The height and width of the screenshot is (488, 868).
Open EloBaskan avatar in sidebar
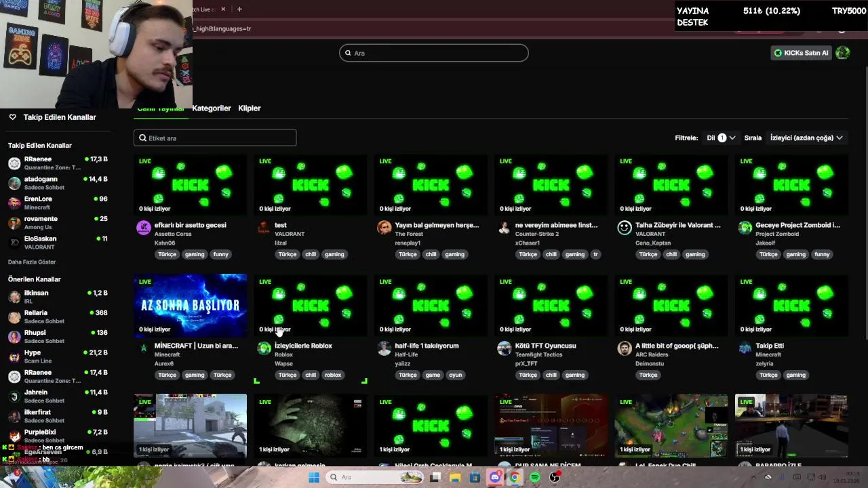point(14,243)
